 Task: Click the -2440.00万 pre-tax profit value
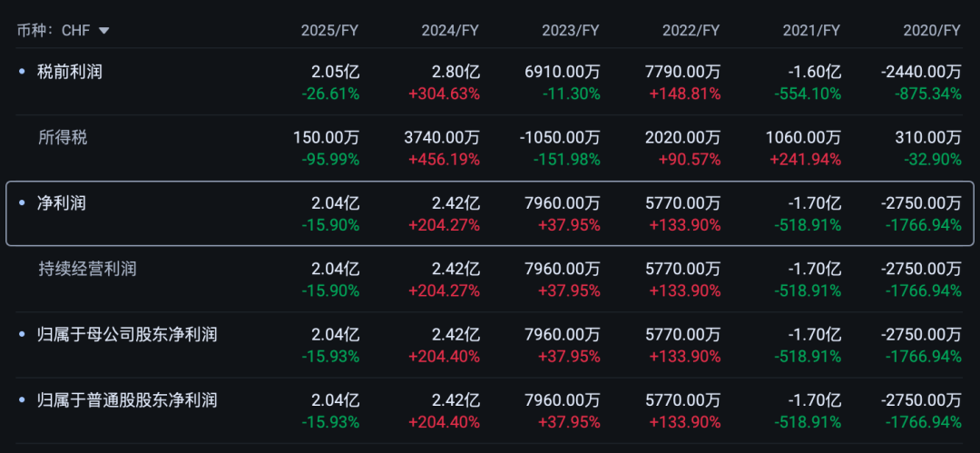pos(920,73)
